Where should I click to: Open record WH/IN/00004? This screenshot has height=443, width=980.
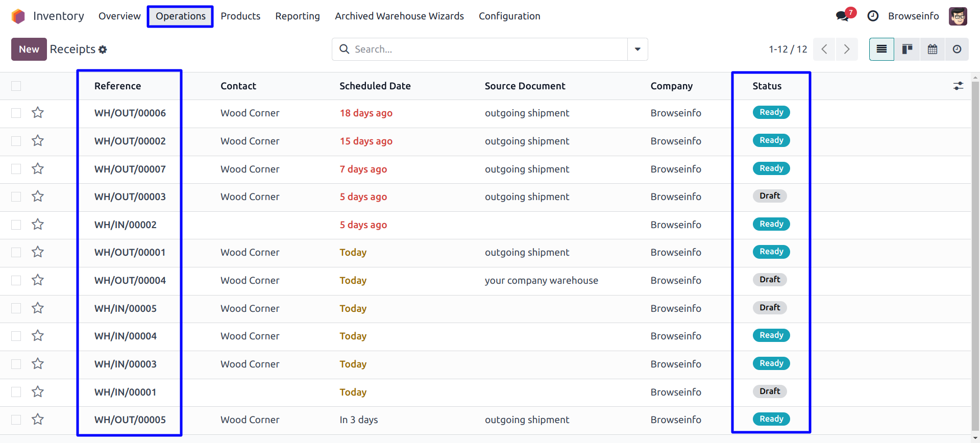click(126, 336)
